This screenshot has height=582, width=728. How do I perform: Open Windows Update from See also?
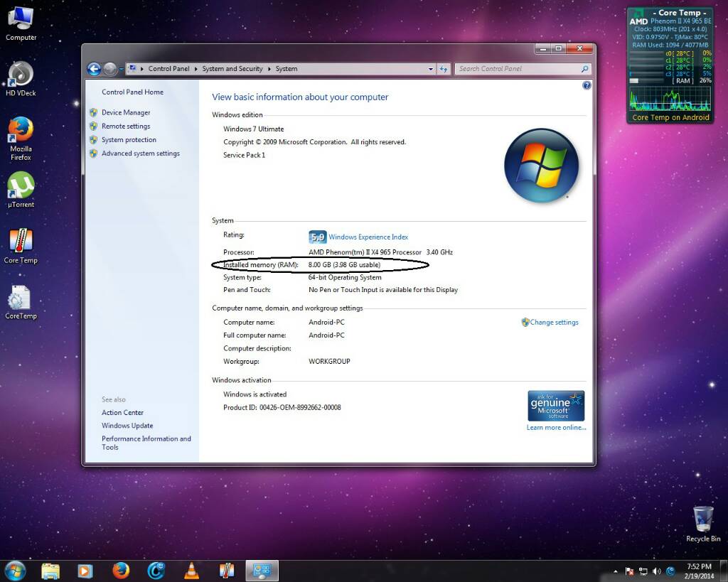(x=127, y=426)
